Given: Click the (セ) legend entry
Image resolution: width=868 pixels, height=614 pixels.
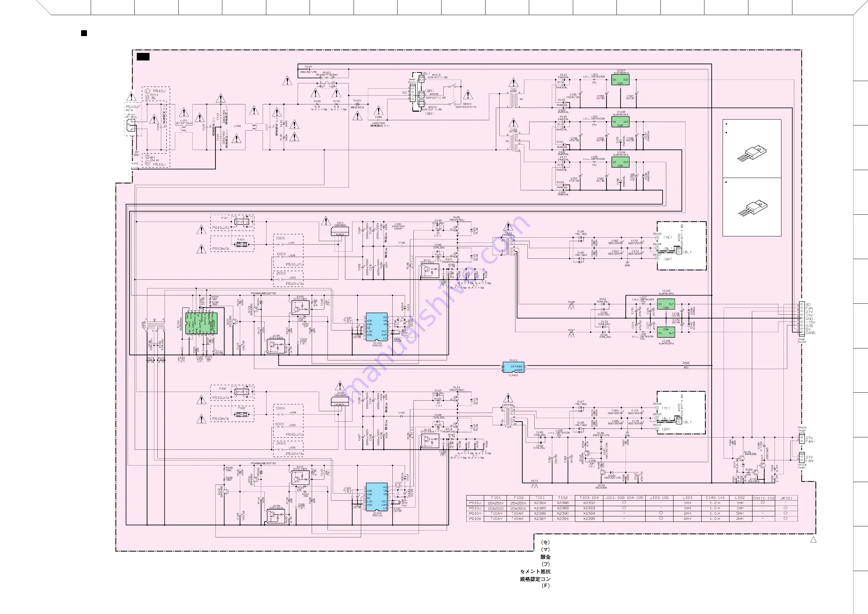Looking at the screenshot, I should tap(546, 543).
